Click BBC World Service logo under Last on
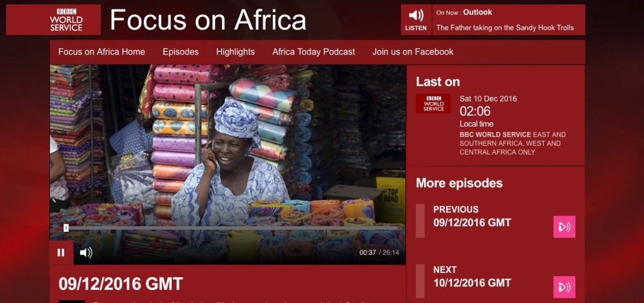The image size is (644, 303). click(433, 104)
